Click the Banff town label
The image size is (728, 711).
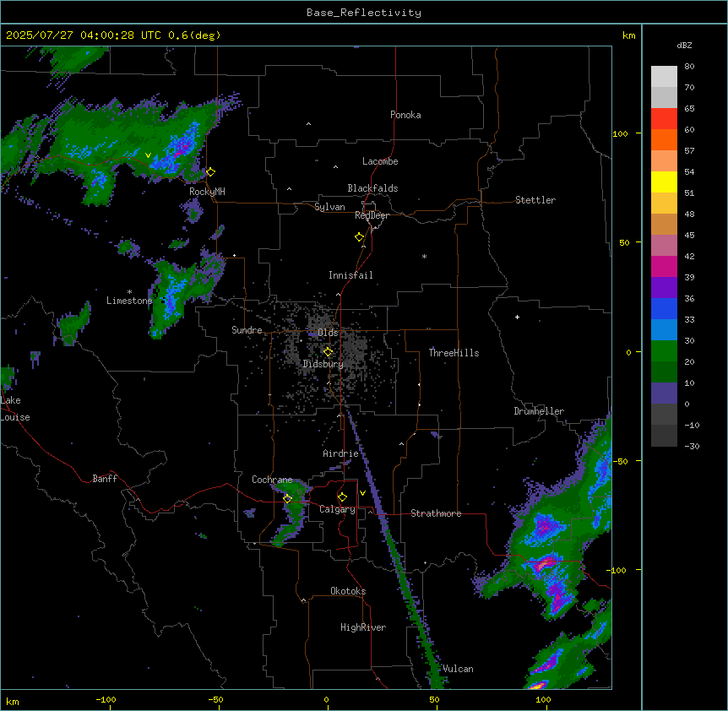click(x=105, y=479)
